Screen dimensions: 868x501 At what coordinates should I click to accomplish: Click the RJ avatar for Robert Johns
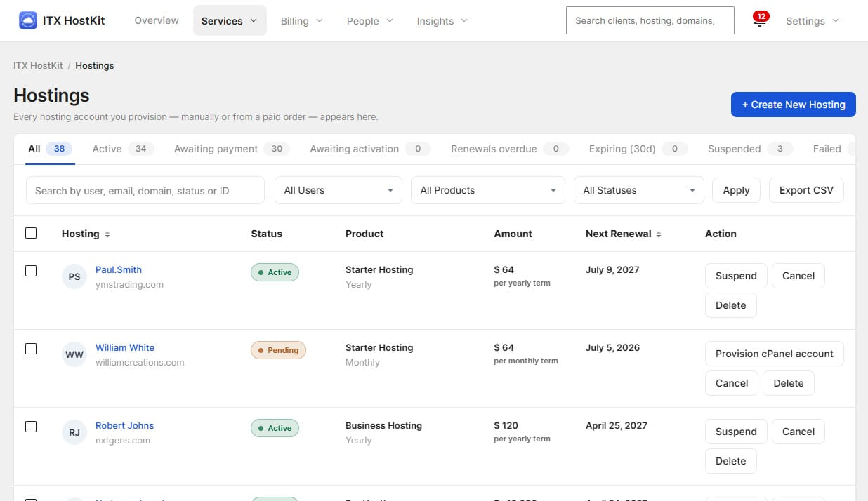pyautogui.click(x=74, y=432)
